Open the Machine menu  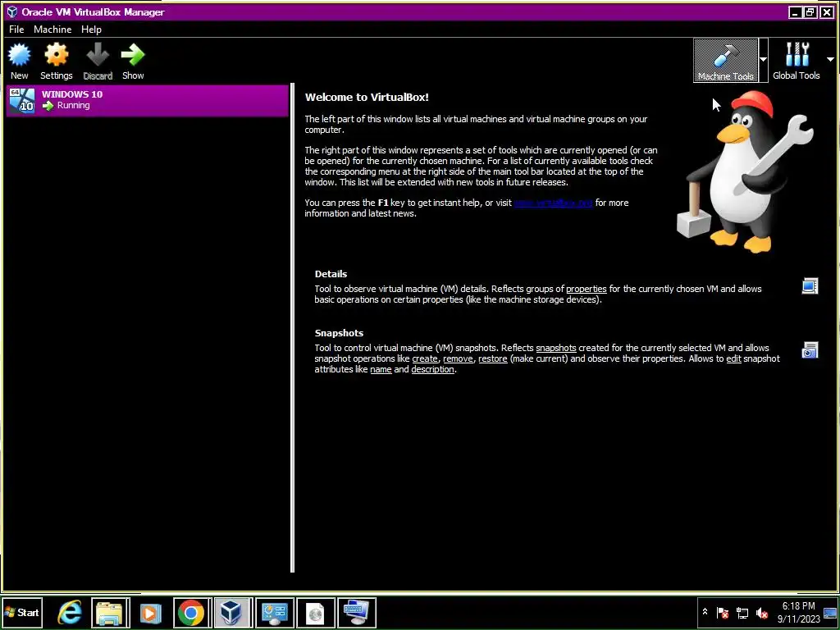pyautogui.click(x=52, y=30)
